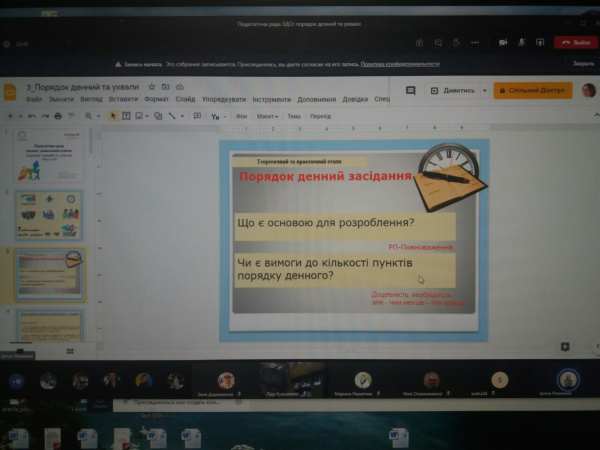
Task: Click the Спільний Доступ share button
Action: (533, 90)
